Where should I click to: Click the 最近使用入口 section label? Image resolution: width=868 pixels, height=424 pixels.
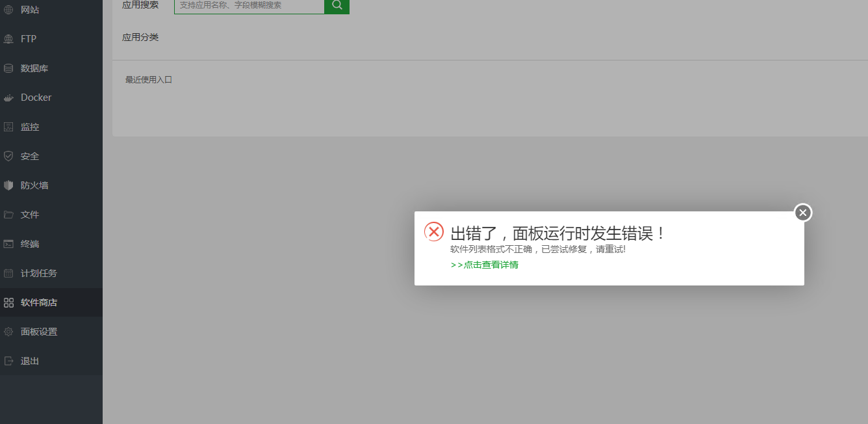point(149,79)
